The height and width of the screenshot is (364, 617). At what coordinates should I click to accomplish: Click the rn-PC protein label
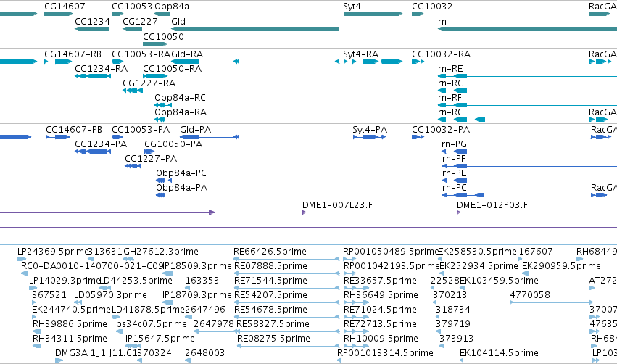coord(455,188)
